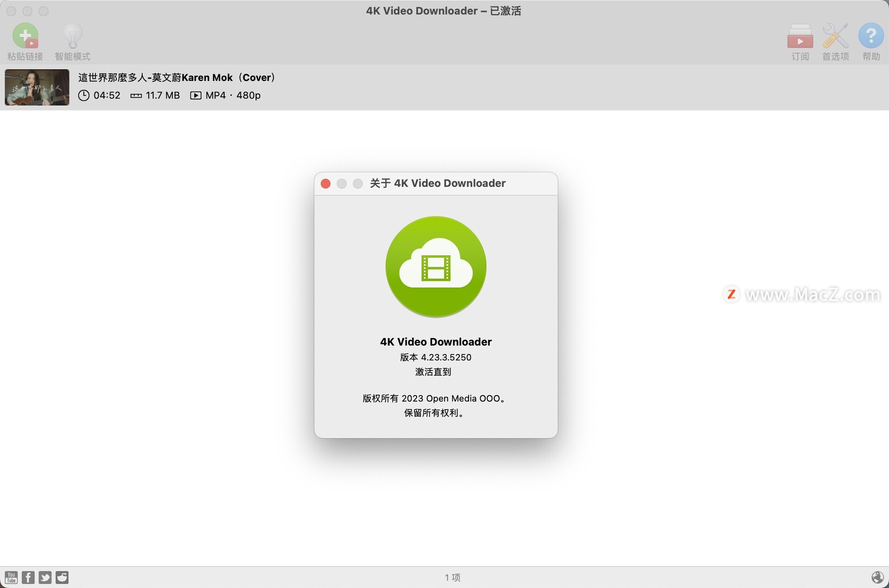This screenshot has width=889, height=588.
Task: Click 保留所有权利 text in About dialog
Action: [x=434, y=413]
